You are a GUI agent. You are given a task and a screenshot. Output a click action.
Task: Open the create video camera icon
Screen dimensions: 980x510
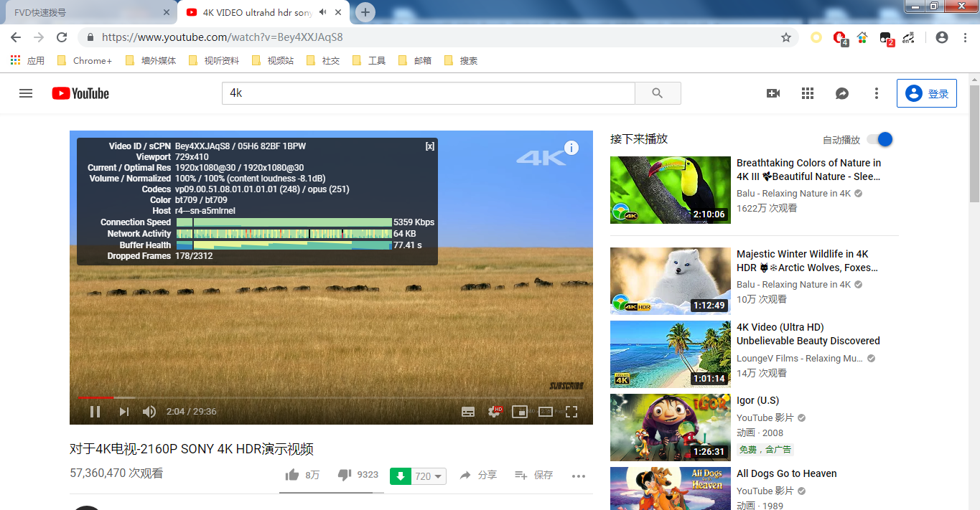coord(773,93)
